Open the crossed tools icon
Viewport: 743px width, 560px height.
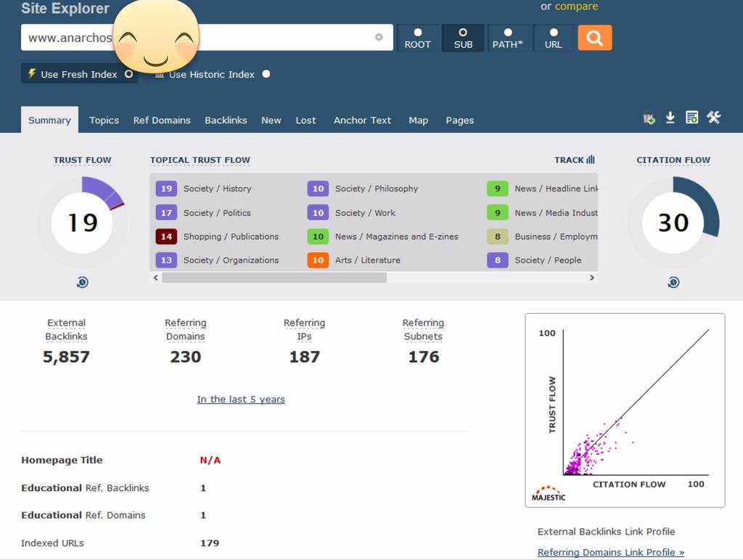pos(714,117)
